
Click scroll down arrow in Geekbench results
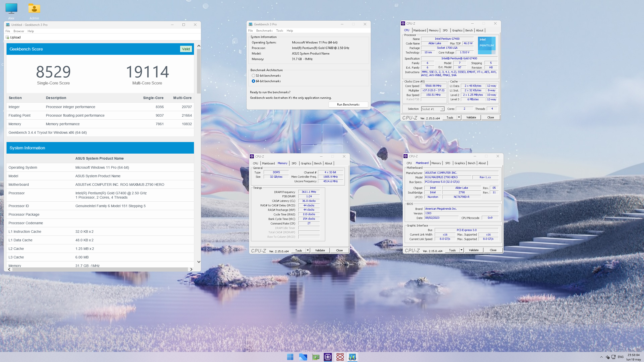(199, 262)
